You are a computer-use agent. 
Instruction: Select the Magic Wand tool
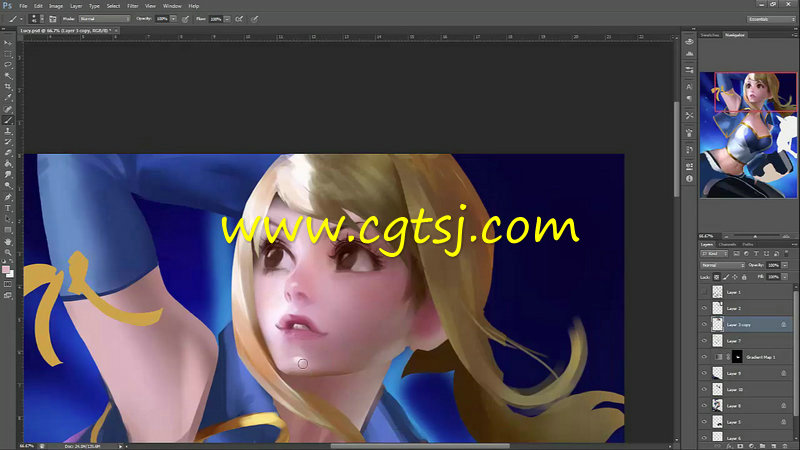click(8, 76)
